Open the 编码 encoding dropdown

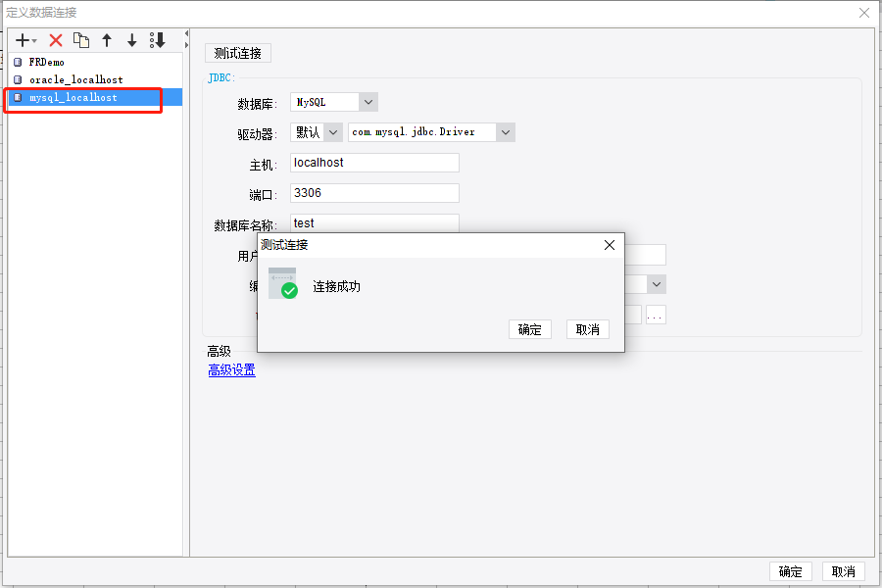click(655, 283)
